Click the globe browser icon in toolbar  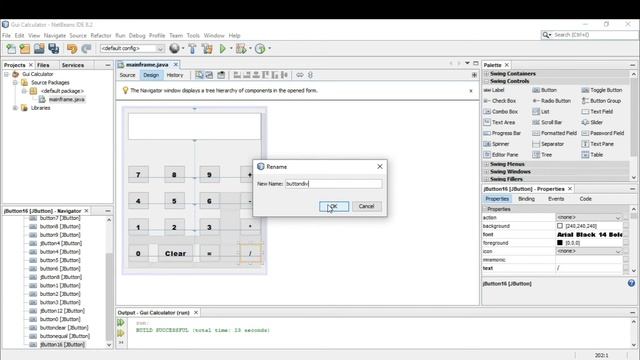[174, 49]
